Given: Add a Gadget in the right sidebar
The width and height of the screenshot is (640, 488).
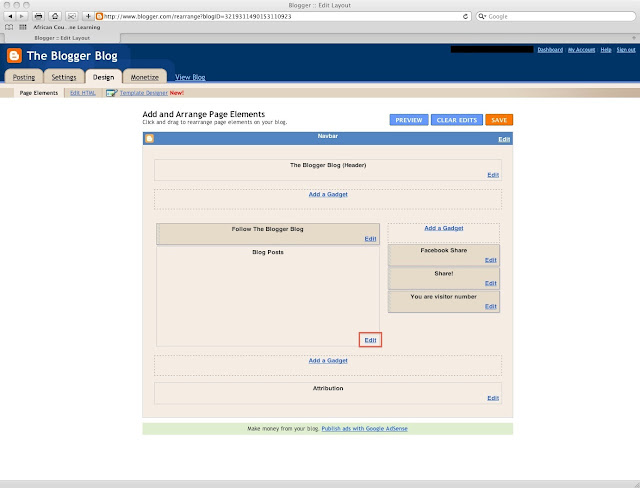Looking at the screenshot, I should click(x=444, y=228).
